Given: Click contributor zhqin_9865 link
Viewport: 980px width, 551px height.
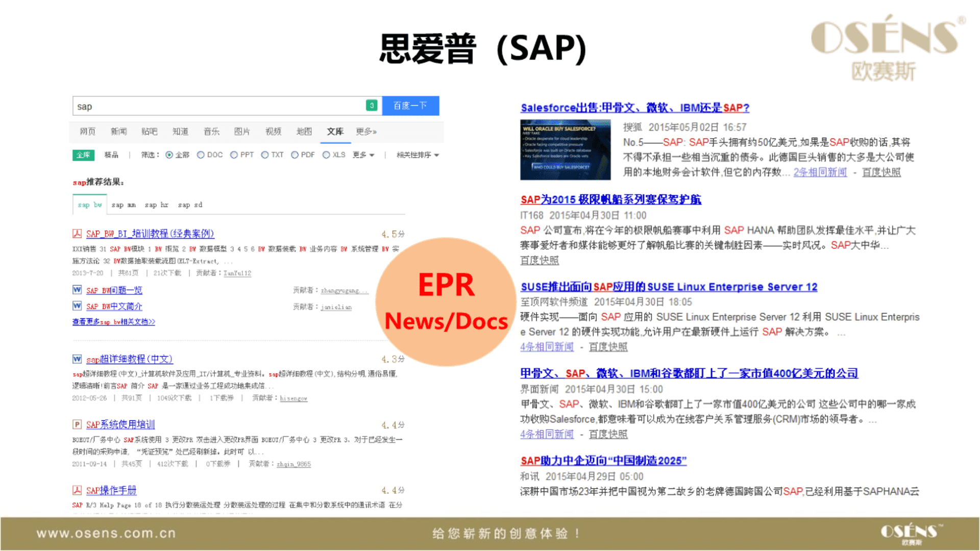Looking at the screenshot, I should click(293, 464).
